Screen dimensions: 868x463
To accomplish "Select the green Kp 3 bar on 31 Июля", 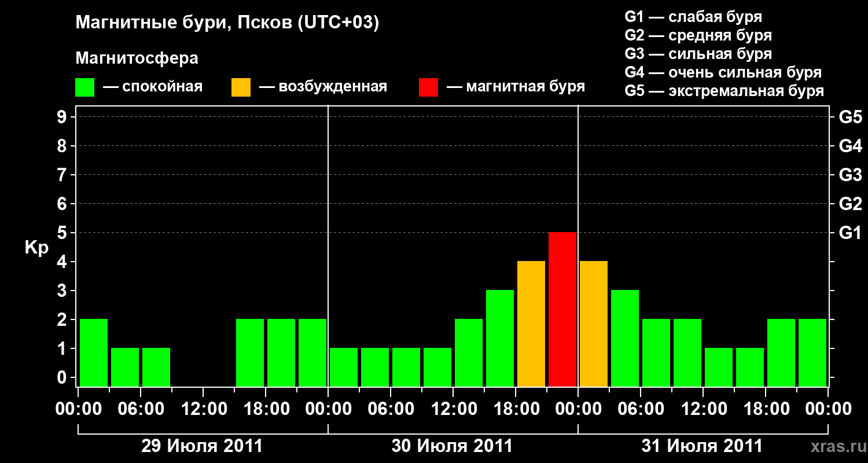I will point(625,338).
